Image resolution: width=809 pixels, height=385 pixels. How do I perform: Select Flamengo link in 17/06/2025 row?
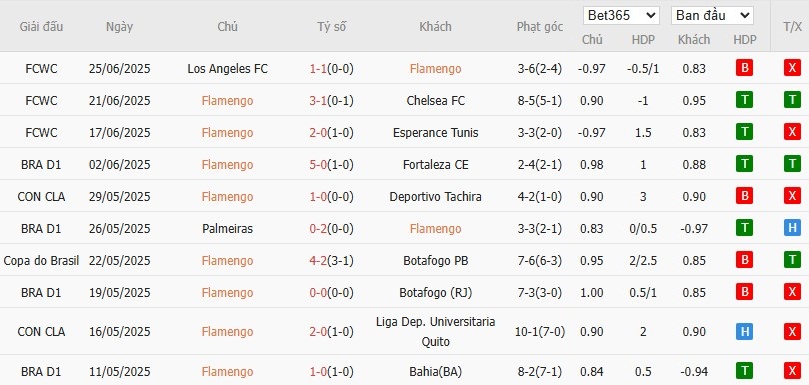(228, 133)
